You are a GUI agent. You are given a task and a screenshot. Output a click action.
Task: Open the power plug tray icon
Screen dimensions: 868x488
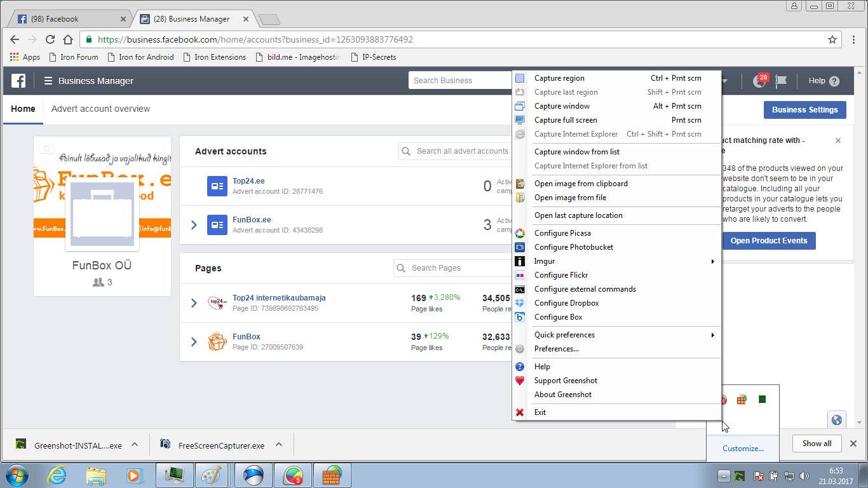(x=773, y=476)
